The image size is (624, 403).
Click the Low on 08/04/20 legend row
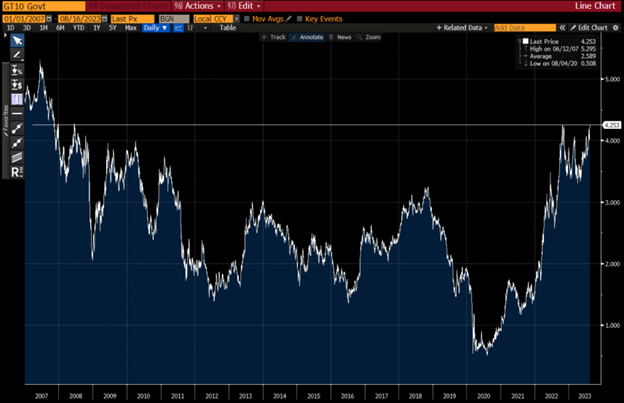(559, 63)
